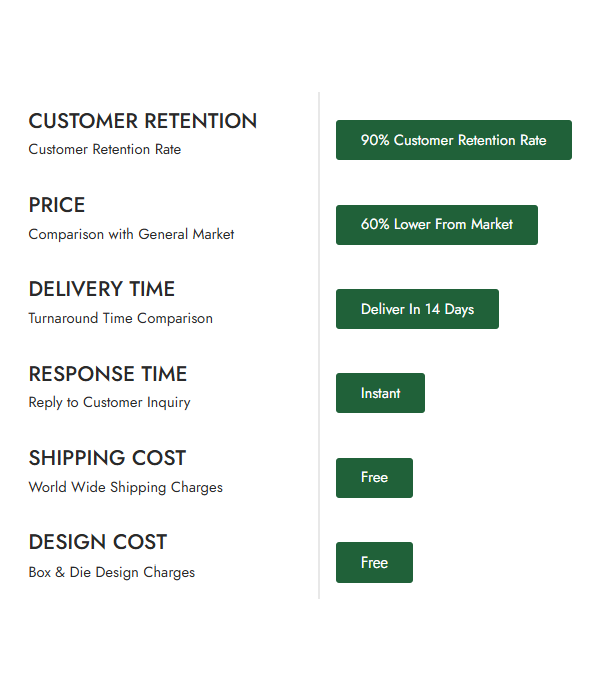Select Comparison with General Market text
The width and height of the screenshot is (601, 675).
click(x=131, y=234)
